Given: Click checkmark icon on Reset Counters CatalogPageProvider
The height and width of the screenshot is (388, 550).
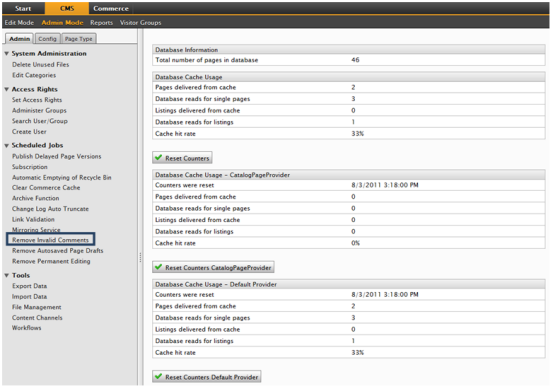Looking at the screenshot, I should click(x=159, y=267).
